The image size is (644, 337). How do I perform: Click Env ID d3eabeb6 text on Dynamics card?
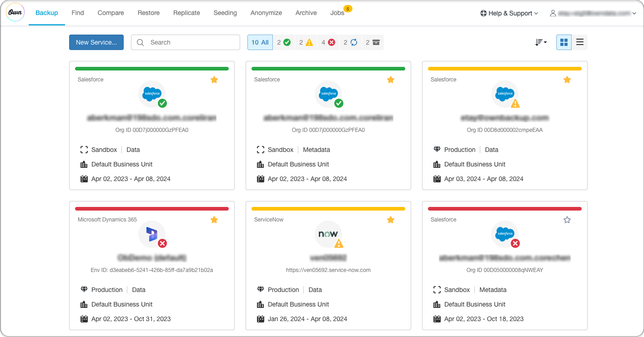tap(152, 270)
